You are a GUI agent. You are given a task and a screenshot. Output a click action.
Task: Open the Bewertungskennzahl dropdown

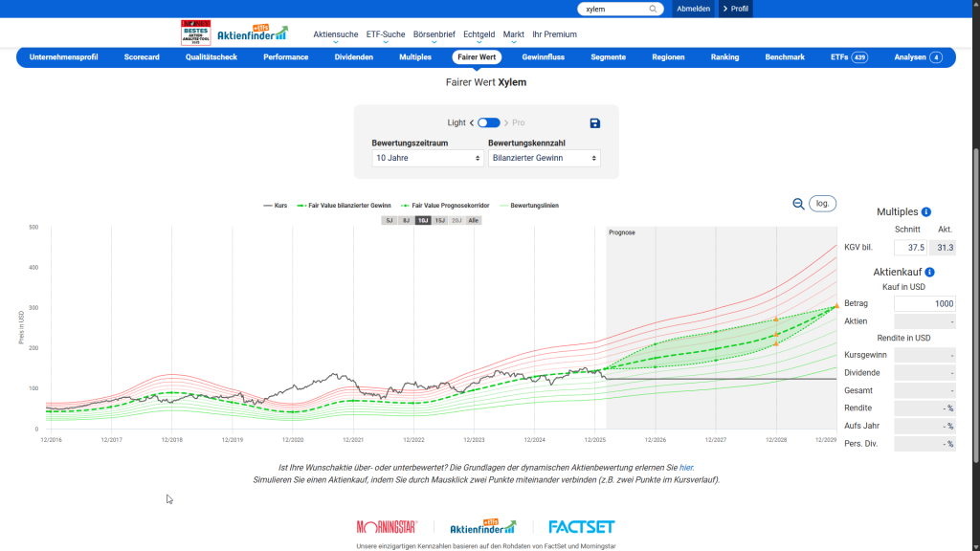(544, 158)
